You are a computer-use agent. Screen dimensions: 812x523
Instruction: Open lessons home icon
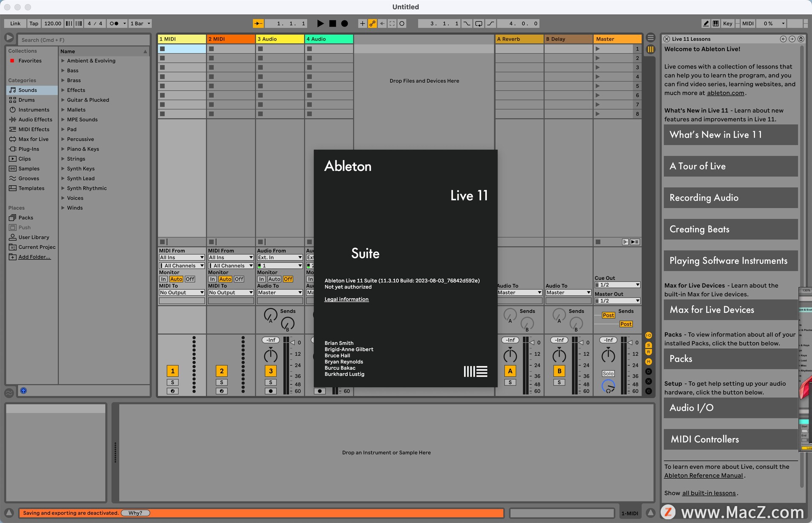801,39
